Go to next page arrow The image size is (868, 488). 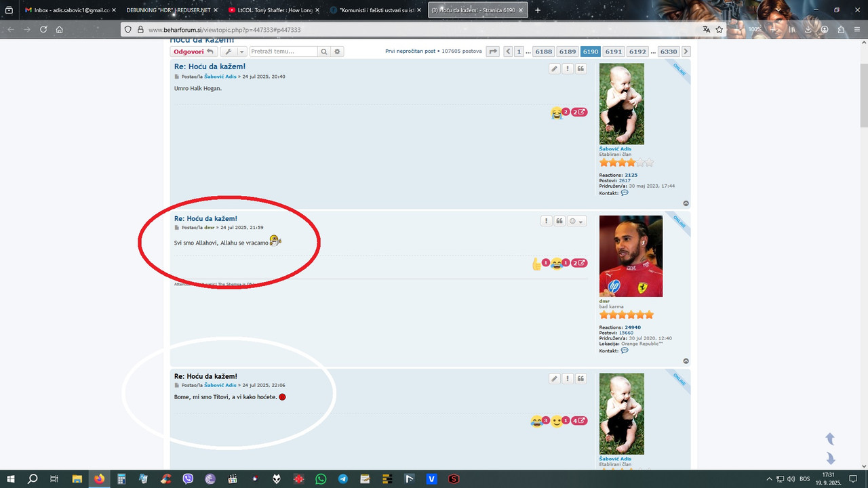(x=686, y=52)
